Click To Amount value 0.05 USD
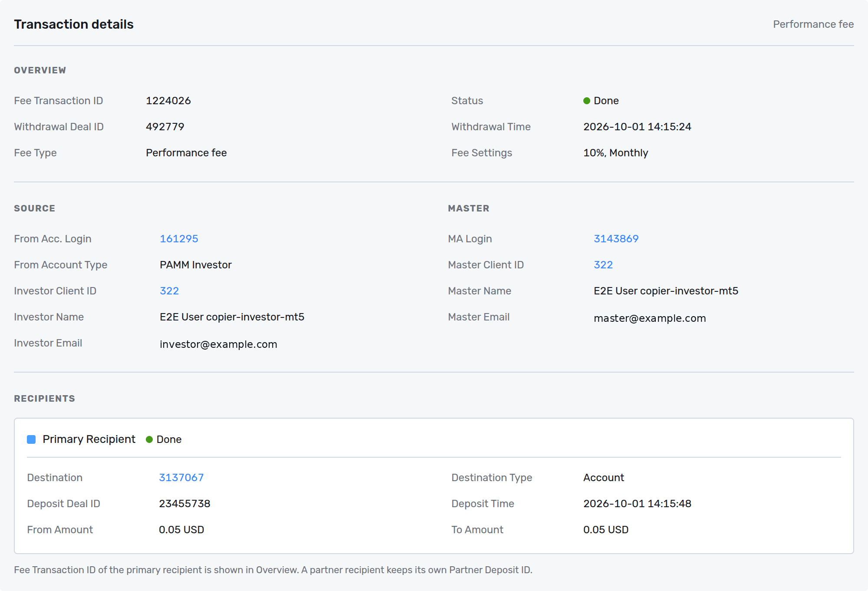The image size is (868, 591). point(606,530)
